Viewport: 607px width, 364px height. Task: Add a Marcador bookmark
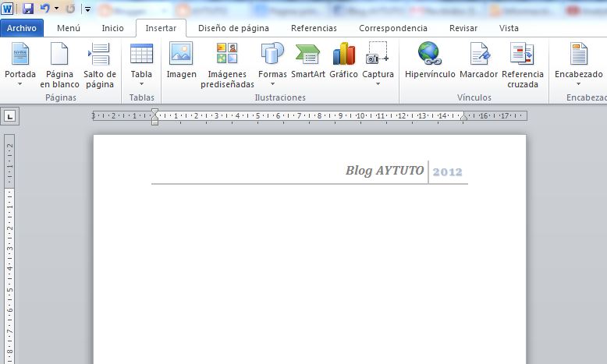pos(479,62)
